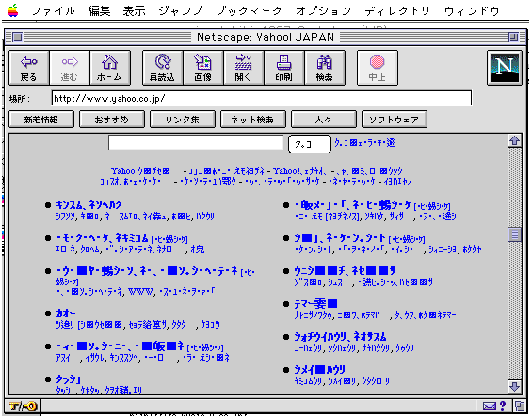Click the おすすめ directory button

[112, 120]
